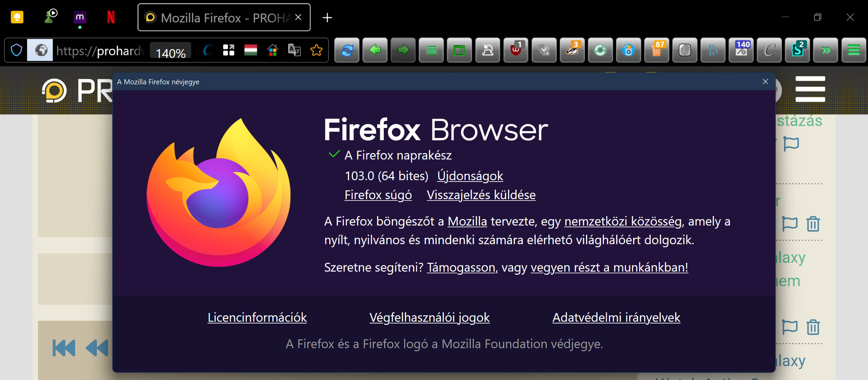Click the green list lines toolbar button

click(x=431, y=50)
